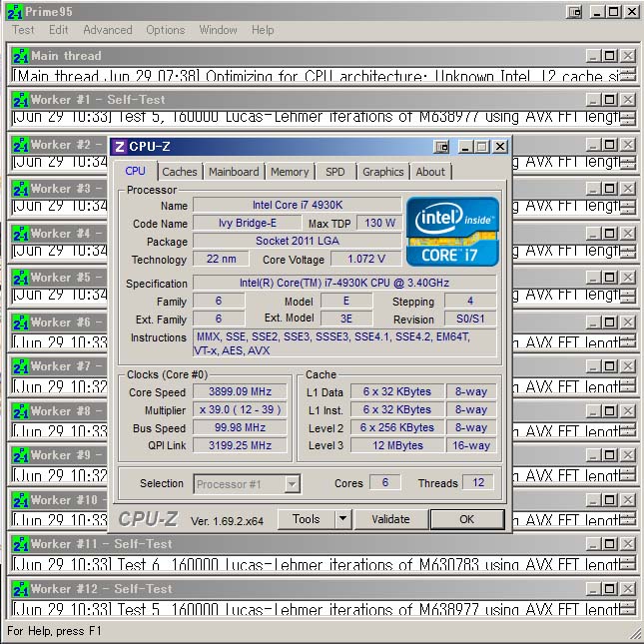
Task: Open the Processor #1 selection dropdown
Action: [292, 484]
